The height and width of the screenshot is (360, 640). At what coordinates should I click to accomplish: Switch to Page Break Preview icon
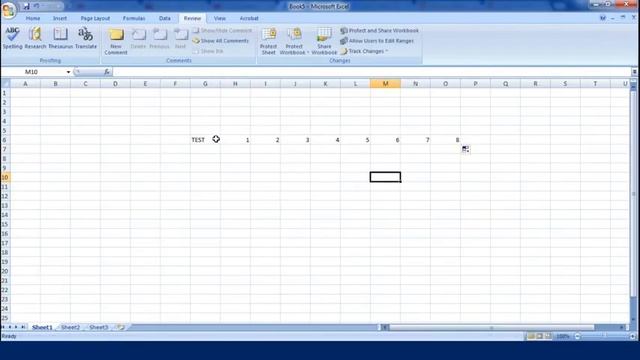548,336
